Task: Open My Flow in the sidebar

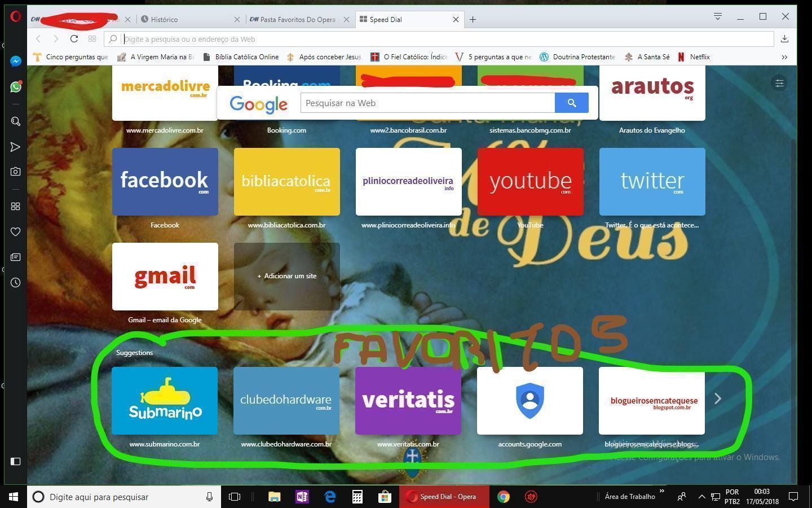Action: click(x=16, y=147)
